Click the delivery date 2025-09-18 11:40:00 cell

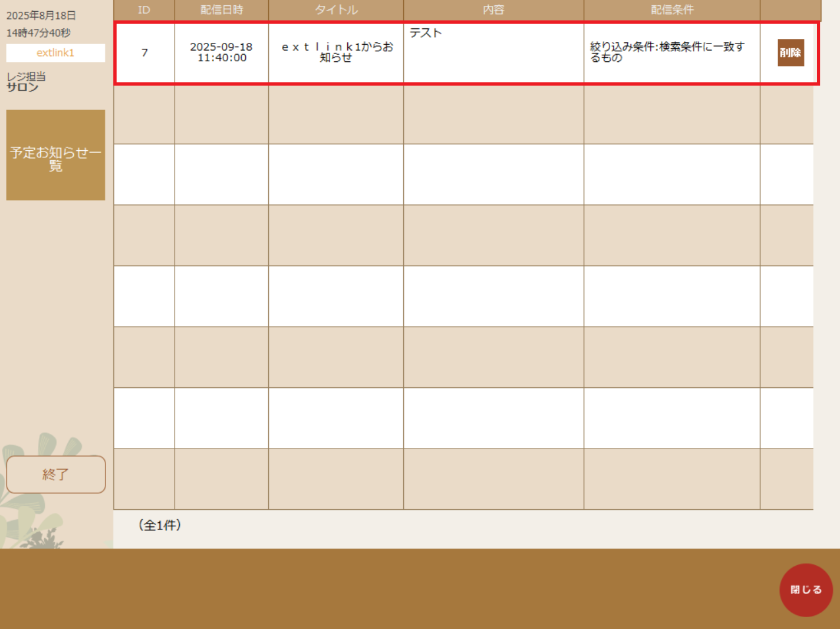pyautogui.click(x=221, y=53)
